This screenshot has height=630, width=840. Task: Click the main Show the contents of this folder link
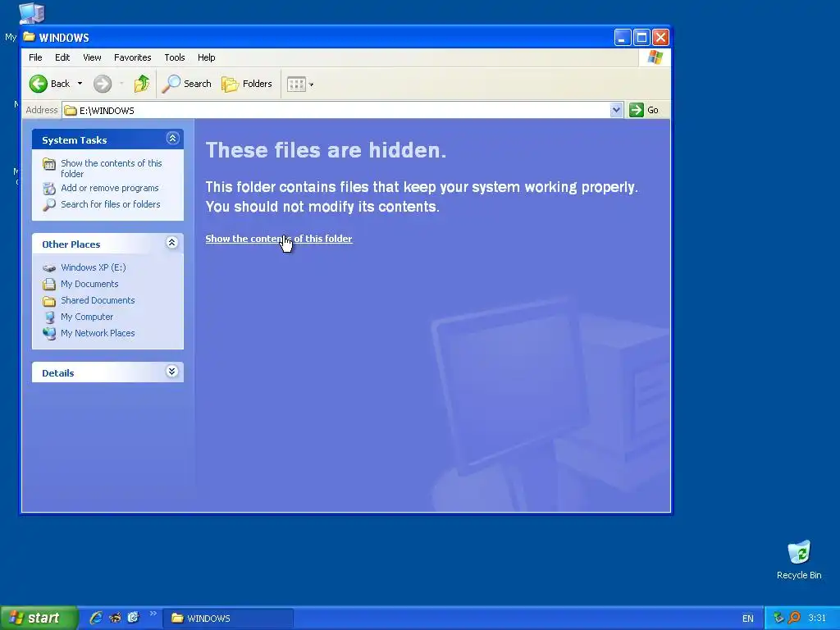(x=279, y=239)
